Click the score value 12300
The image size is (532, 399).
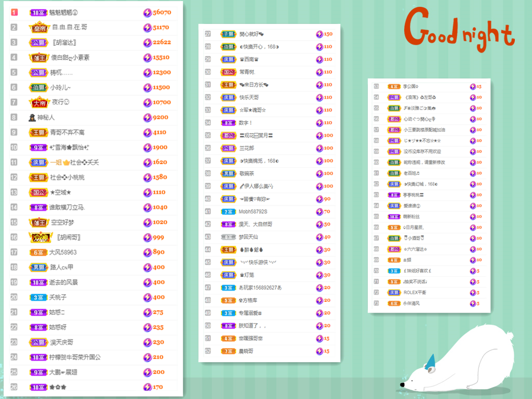(162, 73)
